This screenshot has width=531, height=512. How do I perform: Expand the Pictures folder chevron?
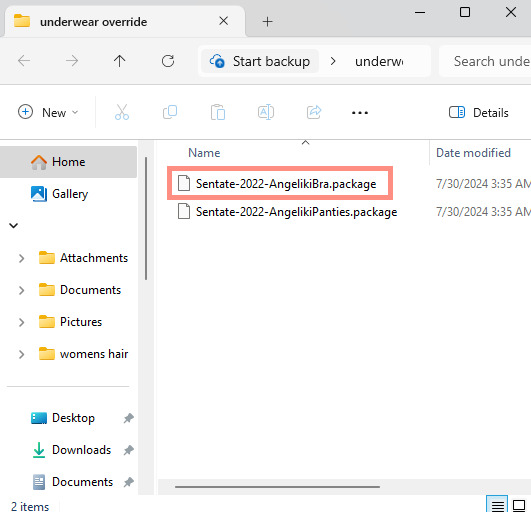click(21, 322)
